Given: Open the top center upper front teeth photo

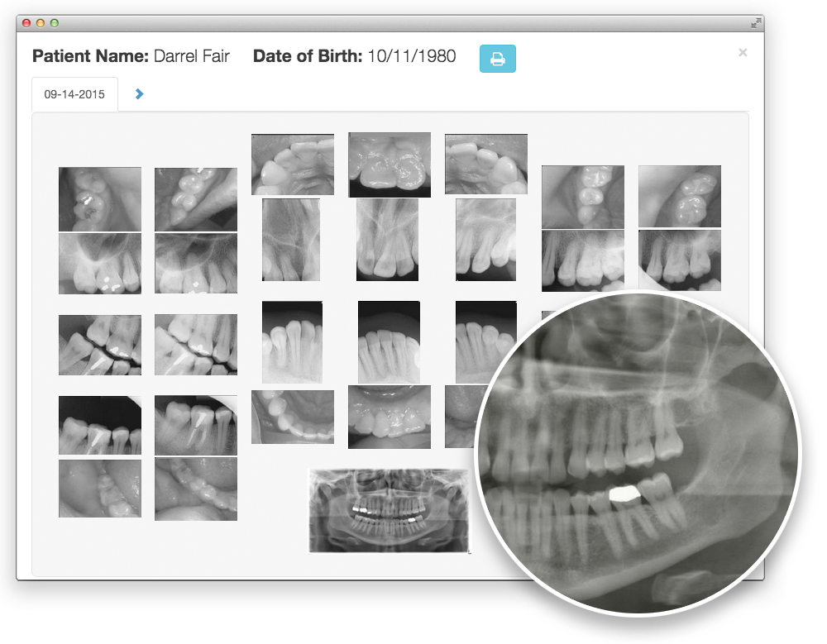Looking at the screenshot, I should (390, 165).
